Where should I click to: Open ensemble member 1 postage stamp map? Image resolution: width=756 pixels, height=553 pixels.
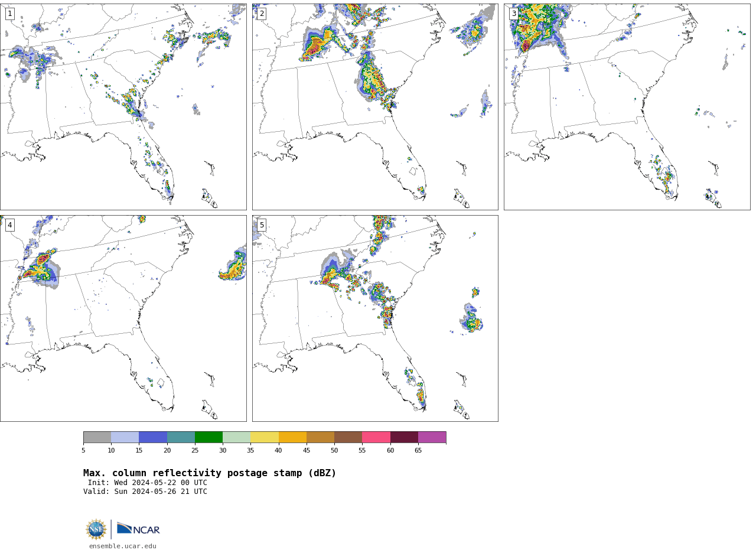123,107
